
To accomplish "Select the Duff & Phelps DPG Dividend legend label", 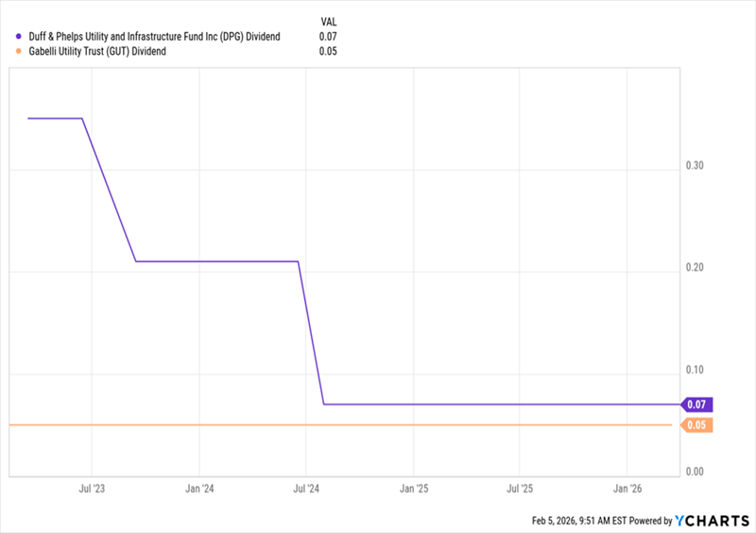I will point(148,37).
